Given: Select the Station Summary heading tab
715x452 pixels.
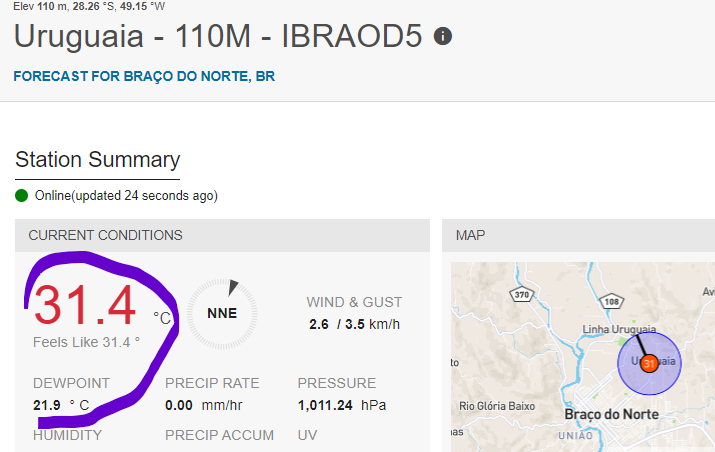Looking at the screenshot, I should click(x=98, y=160).
